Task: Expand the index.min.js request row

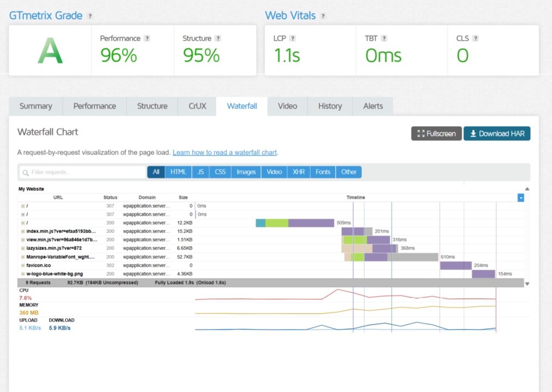Action: click(x=23, y=231)
